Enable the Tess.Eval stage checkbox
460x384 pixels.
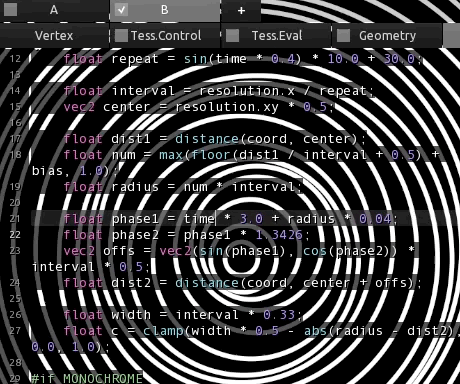pyautogui.click(x=232, y=35)
